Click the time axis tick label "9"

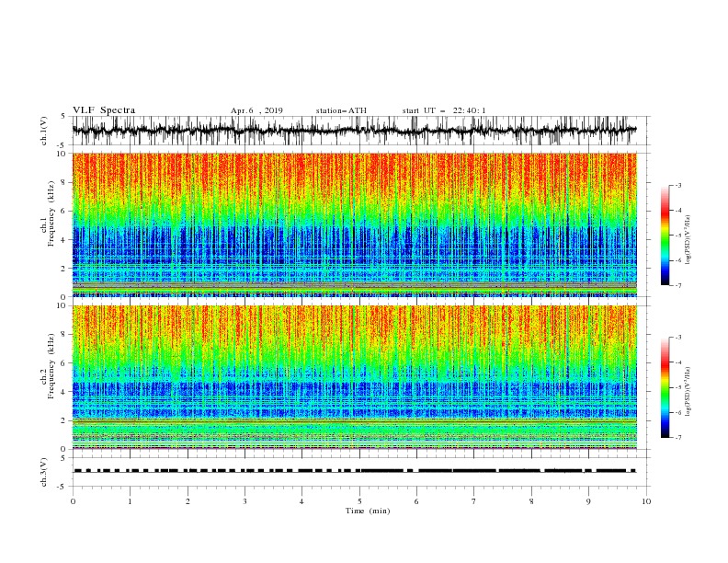point(588,501)
